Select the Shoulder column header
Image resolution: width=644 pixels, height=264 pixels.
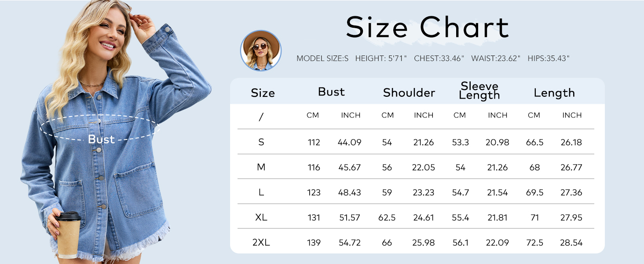pos(409,92)
